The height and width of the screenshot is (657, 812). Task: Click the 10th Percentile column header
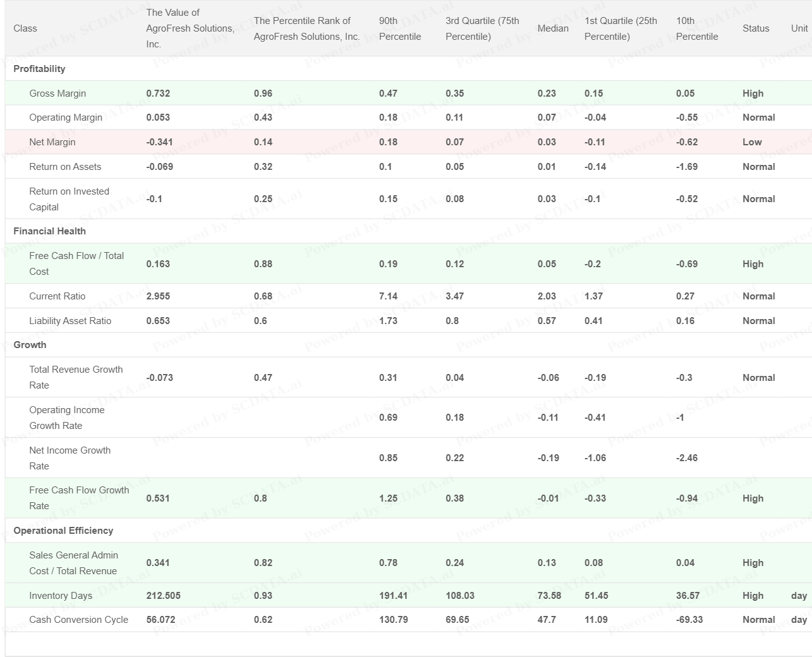pos(697,28)
